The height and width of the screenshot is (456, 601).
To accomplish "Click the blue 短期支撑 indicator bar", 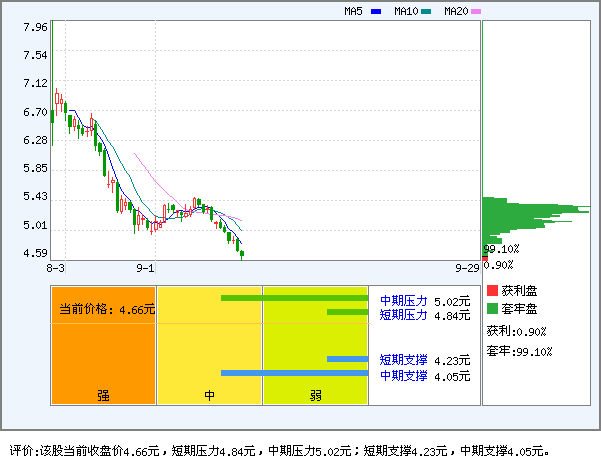I will (x=347, y=359).
